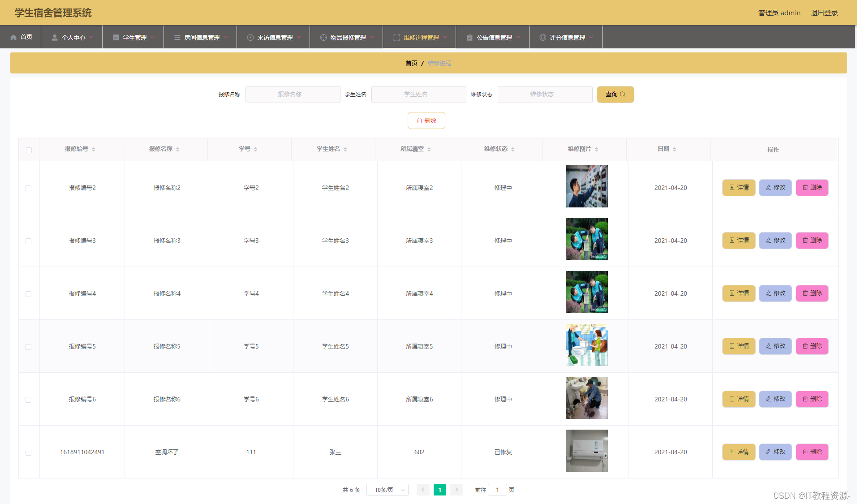Open the 维修进程管理 menu item

point(420,38)
